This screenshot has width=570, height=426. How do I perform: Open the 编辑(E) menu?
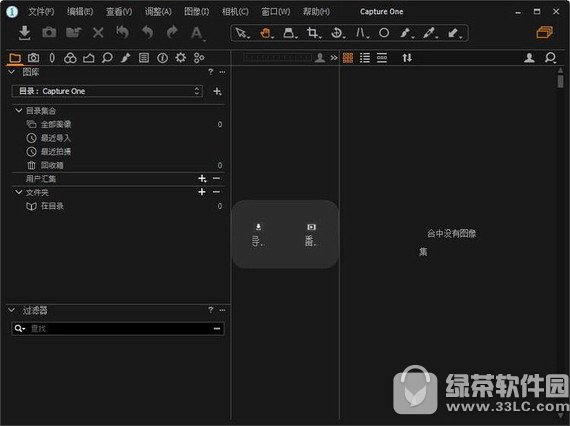pos(80,12)
